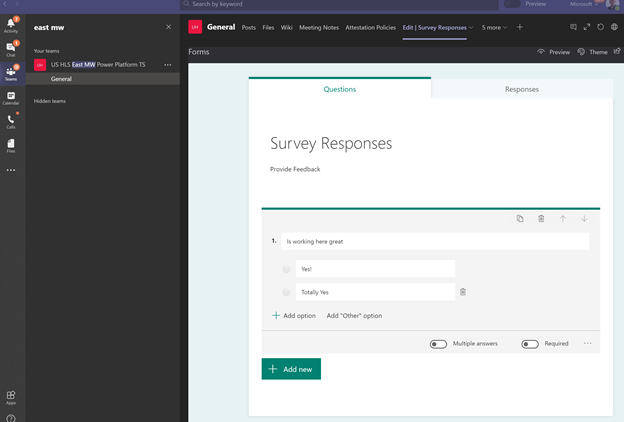Open the Help icon at bottom
This screenshot has width=624, height=422.
coord(11,418)
